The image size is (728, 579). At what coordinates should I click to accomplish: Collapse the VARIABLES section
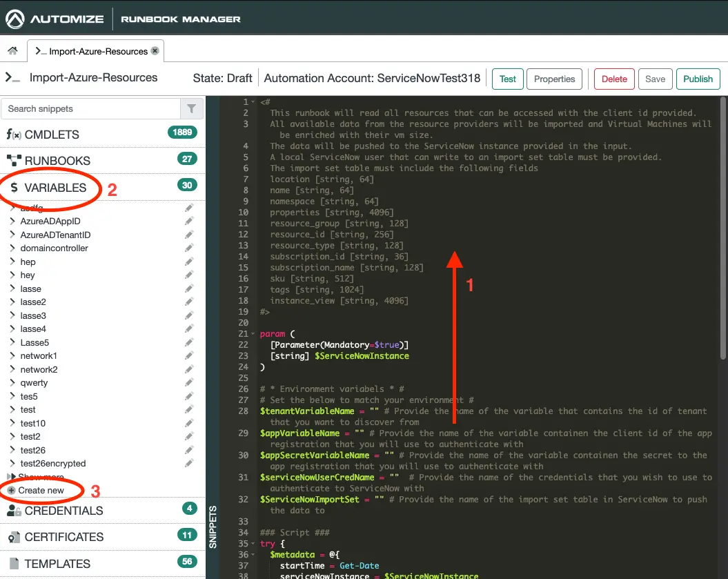55,188
